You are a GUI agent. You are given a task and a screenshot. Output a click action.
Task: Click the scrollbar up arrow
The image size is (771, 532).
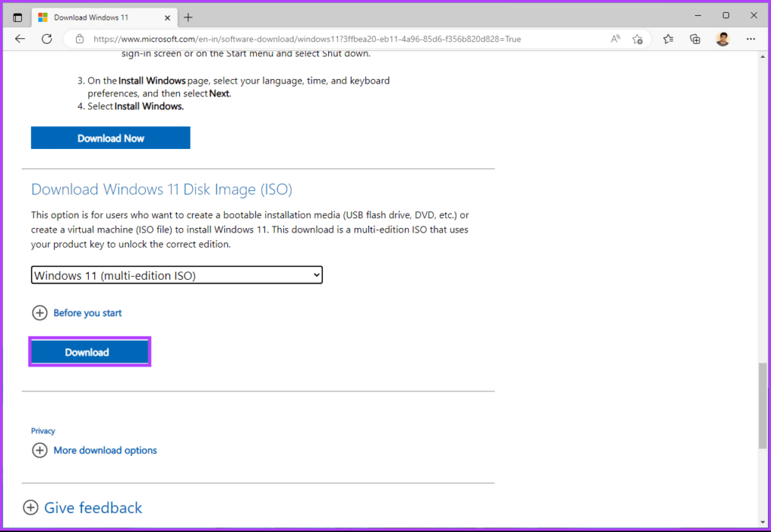(x=762, y=56)
